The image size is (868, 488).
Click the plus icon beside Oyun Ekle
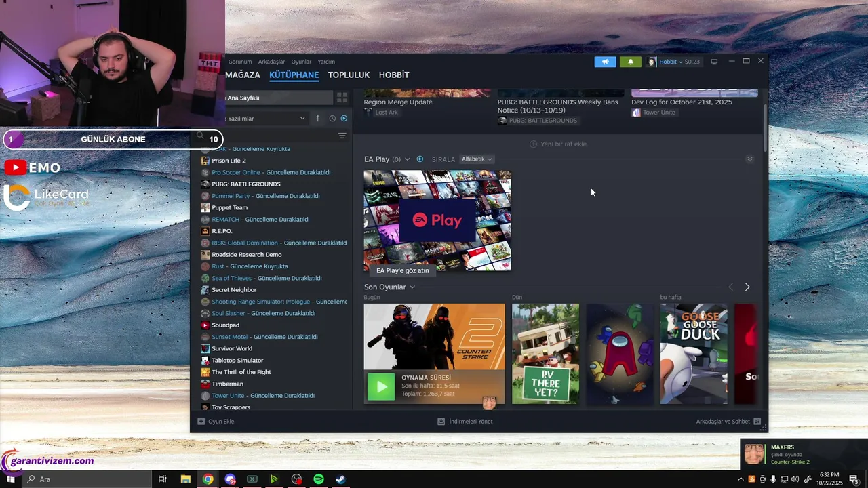(201, 421)
